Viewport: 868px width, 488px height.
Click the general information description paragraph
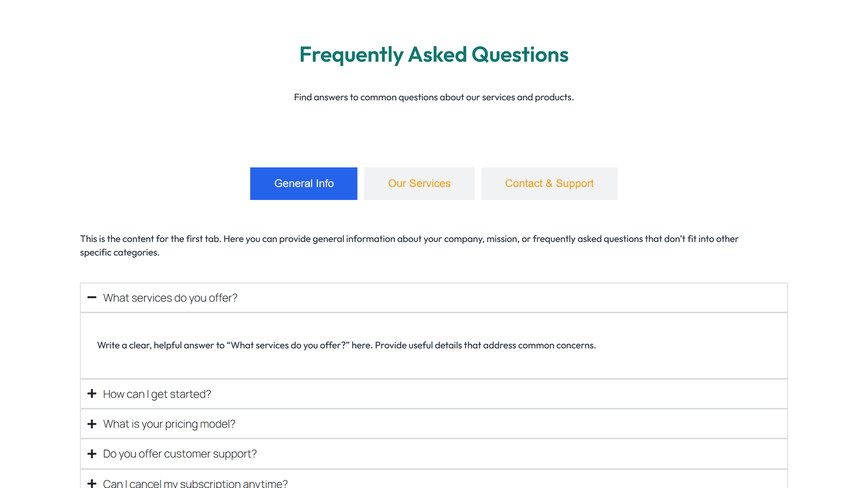click(409, 245)
